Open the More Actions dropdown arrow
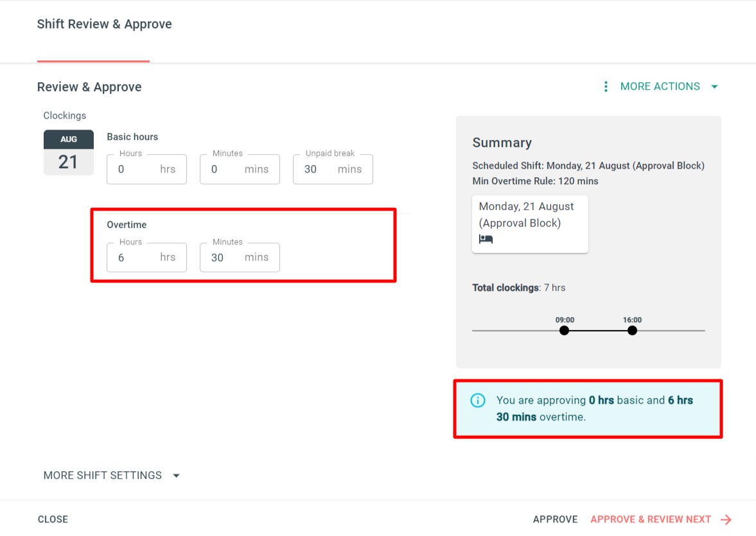The image size is (756, 536). [x=714, y=87]
